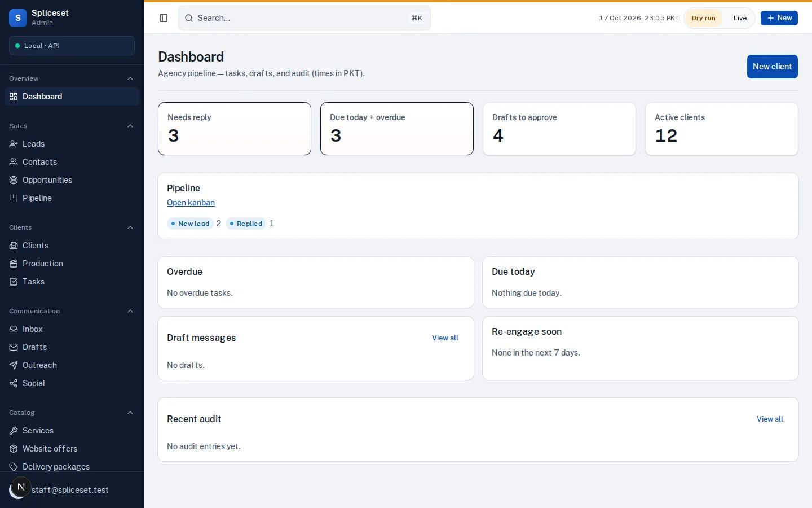
Task: Click the Outreach paper plane icon
Action: [x=14, y=365]
